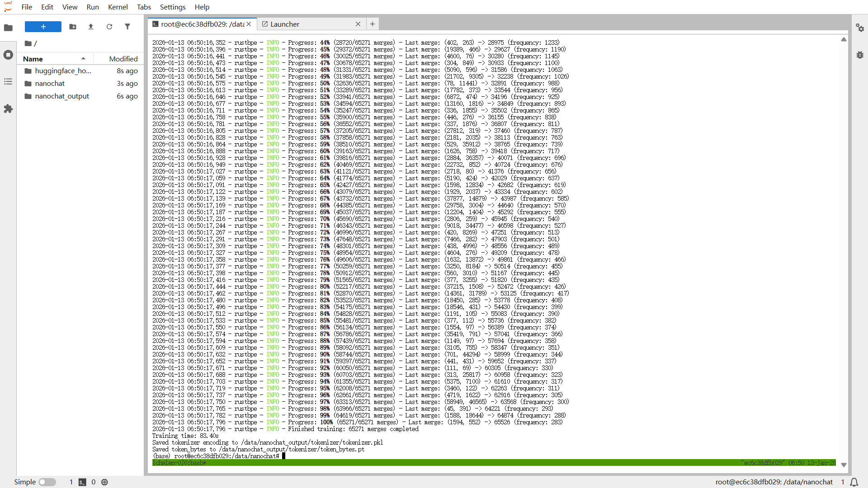This screenshot has width=868, height=488.
Task: Switch to the Launcher tab
Action: point(311,24)
